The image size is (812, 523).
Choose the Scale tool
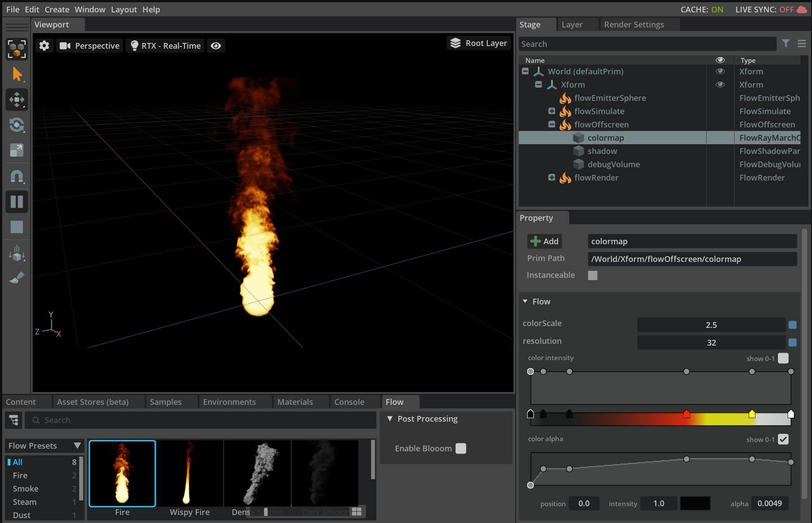point(17,150)
